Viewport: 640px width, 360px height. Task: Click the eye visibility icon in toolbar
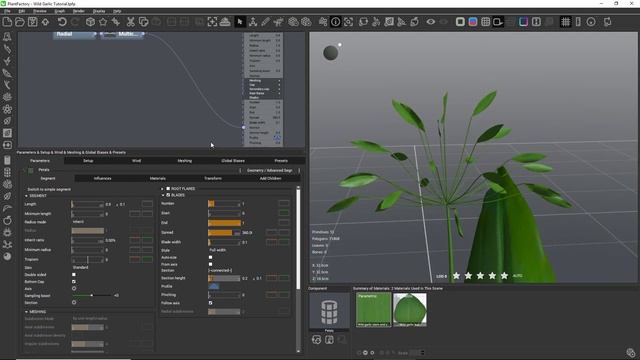click(x=431, y=22)
